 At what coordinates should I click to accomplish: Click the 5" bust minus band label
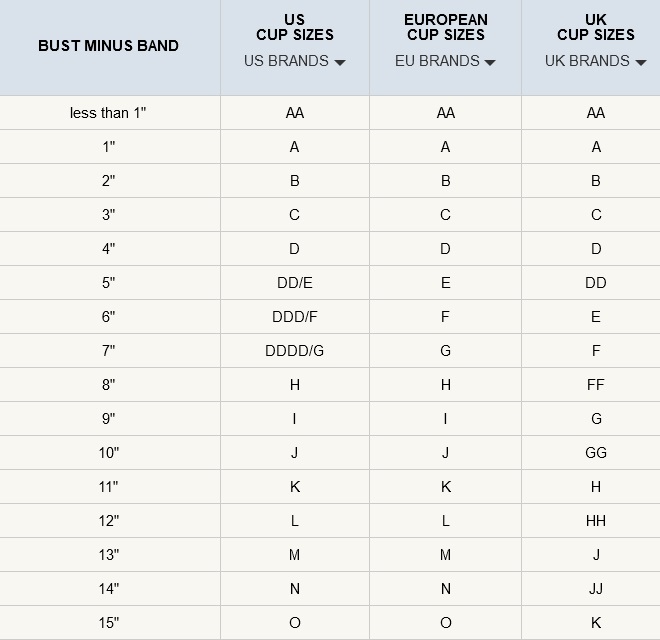tap(108, 283)
